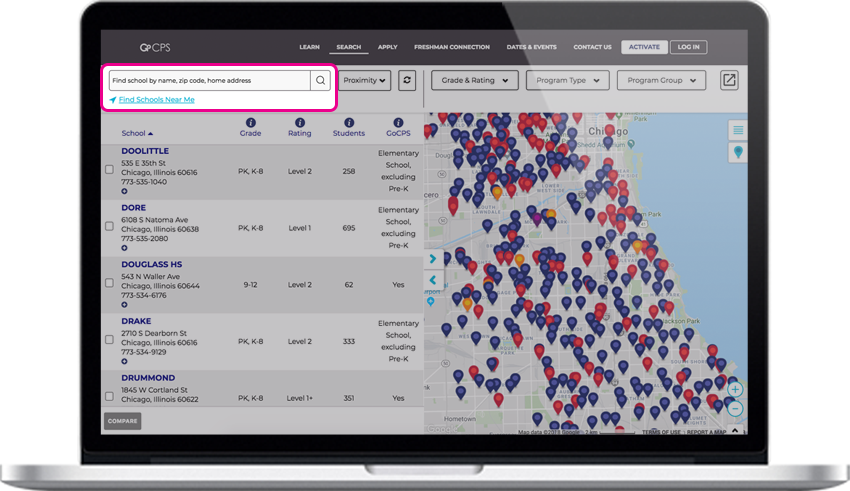850x491 pixels.
Task: Collapse the map with right chevron arrow
Action: click(x=433, y=259)
